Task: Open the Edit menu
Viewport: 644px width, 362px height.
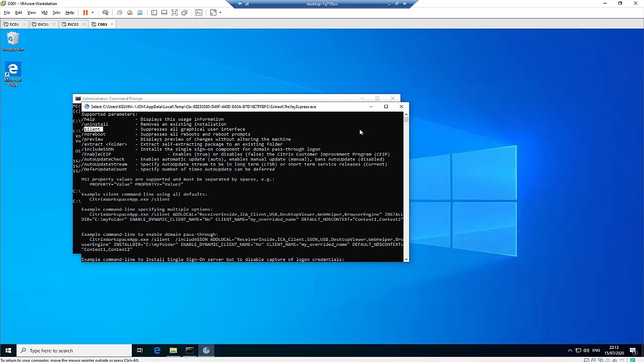Action: (19, 13)
